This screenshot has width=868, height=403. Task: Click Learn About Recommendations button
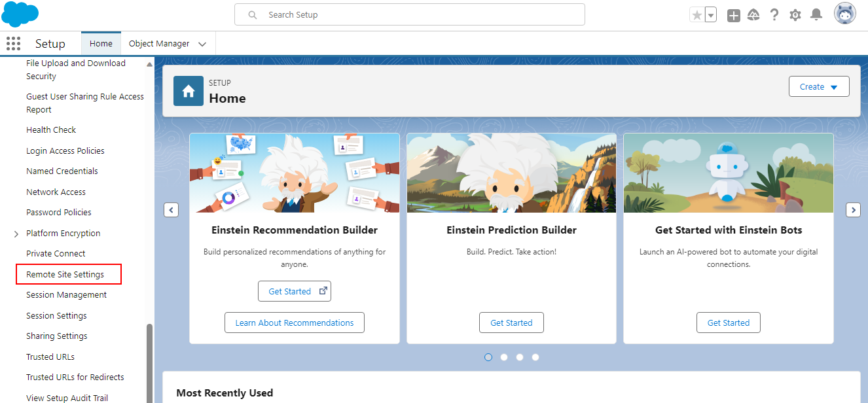[x=295, y=323]
